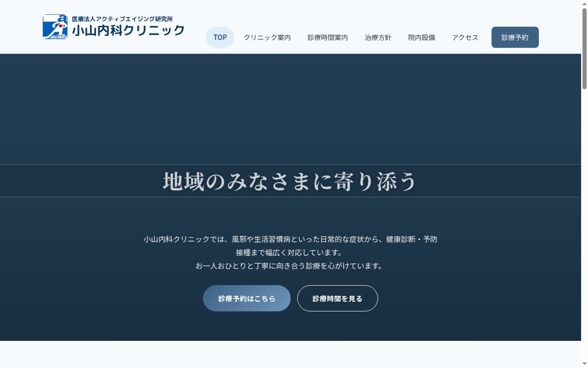588x368 pixels.
Task: Click the ACAR clinic logo icon
Action: point(55,27)
